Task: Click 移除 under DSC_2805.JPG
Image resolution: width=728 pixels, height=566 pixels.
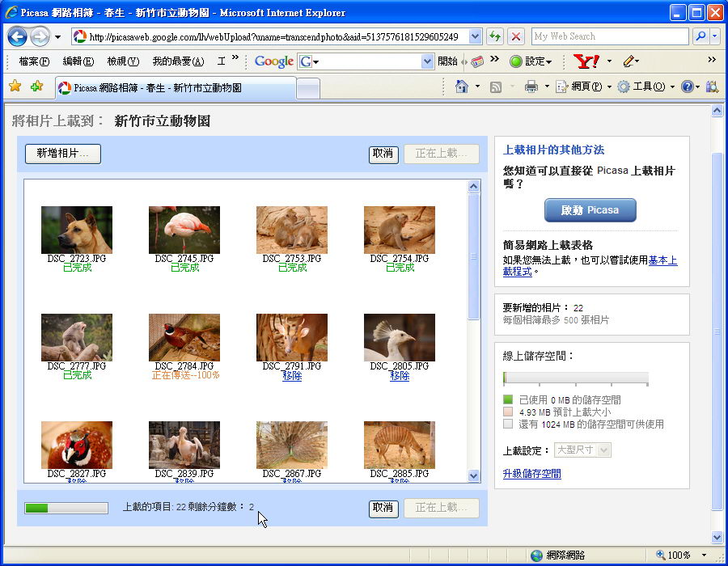Action: (400, 376)
